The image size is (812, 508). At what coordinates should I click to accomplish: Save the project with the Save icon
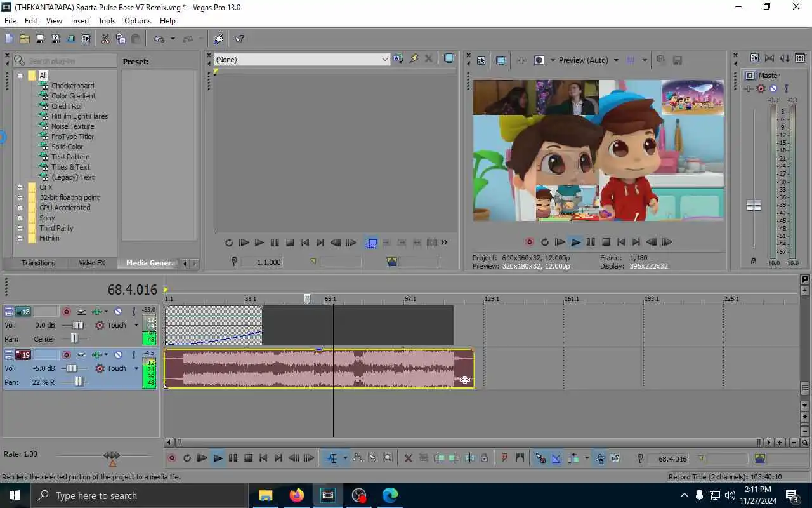[39, 39]
